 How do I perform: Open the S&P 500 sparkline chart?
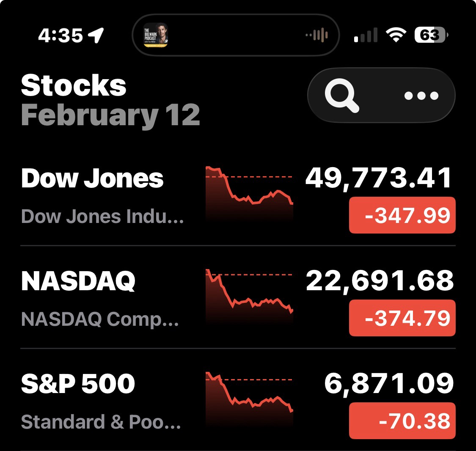(249, 398)
